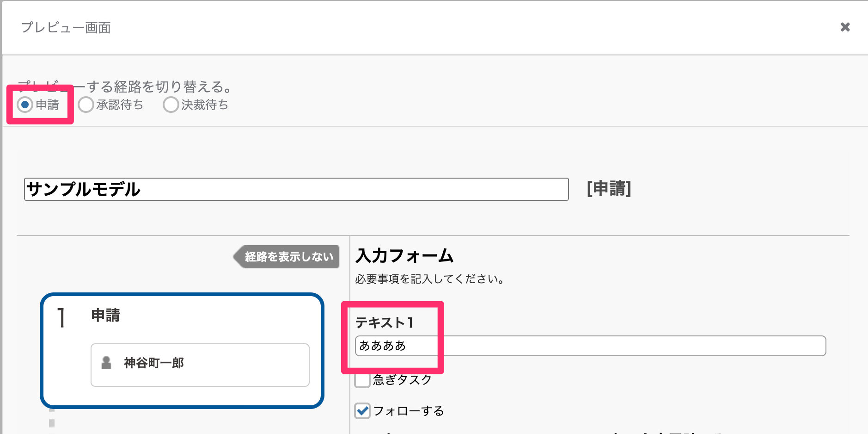This screenshot has height=434, width=868.
Task: Select the 申請 radio button
Action: [25, 105]
